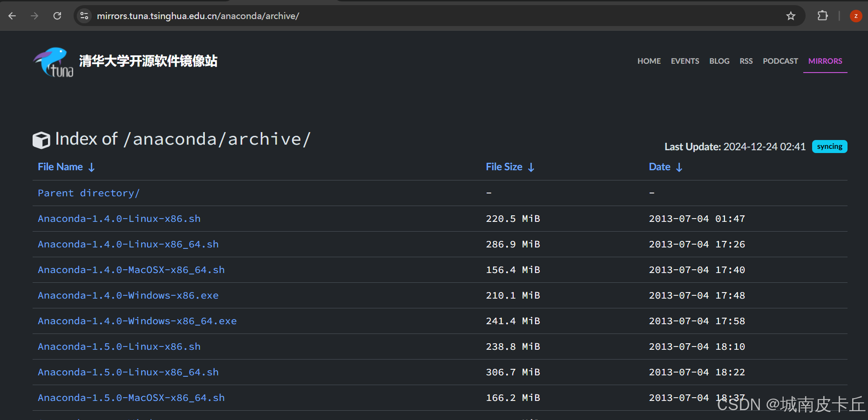Click the sort arrow next to File Name

pos(92,167)
